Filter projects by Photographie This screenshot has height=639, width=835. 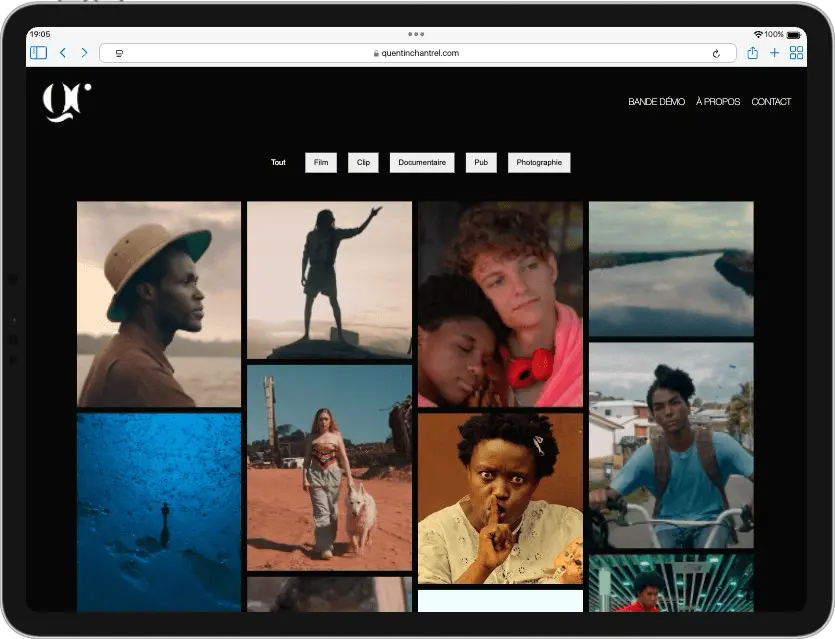point(539,162)
